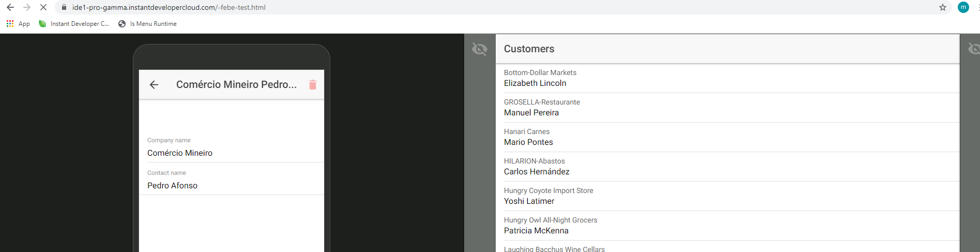Viewport: 980px width, 252px height.
Task: Click contact Patricia McKenna
Action: (536, 231)
